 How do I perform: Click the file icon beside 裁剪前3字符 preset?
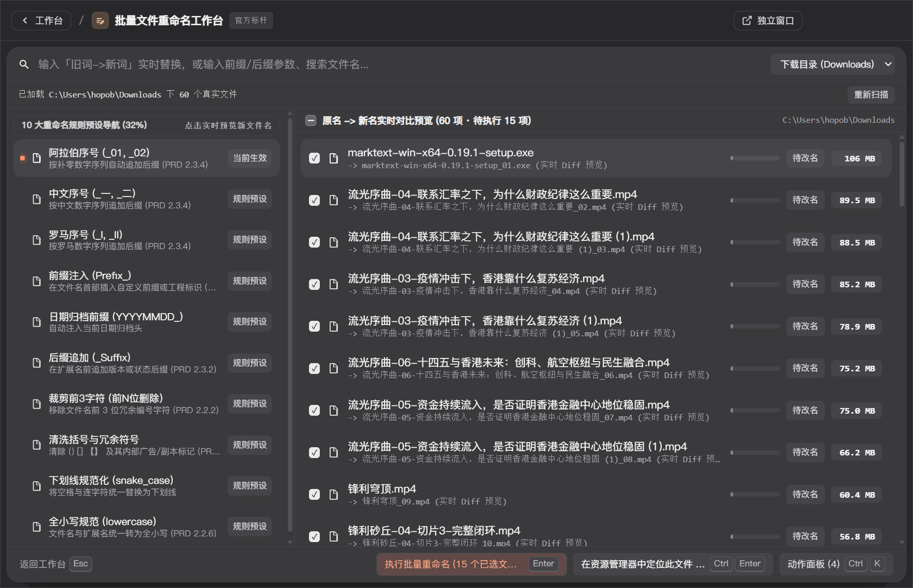37,404
